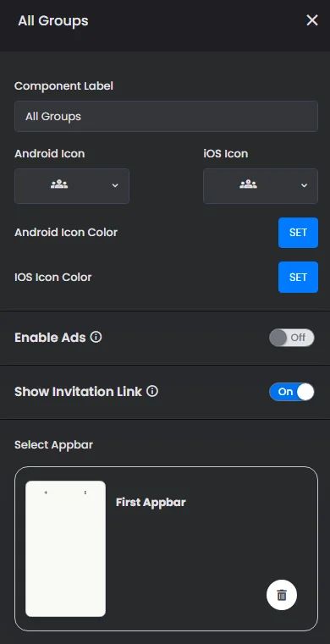
Task: Click the group people icon under Android Icon
Action: point(59,184)
